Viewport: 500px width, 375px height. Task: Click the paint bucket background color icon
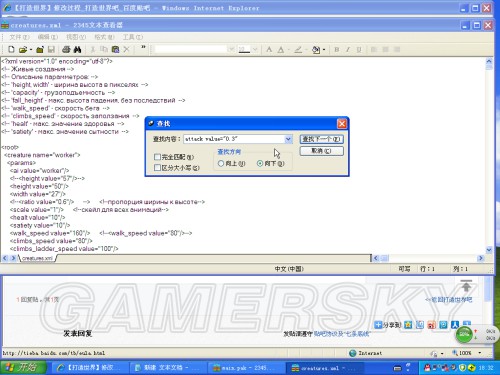coord(316,50)
